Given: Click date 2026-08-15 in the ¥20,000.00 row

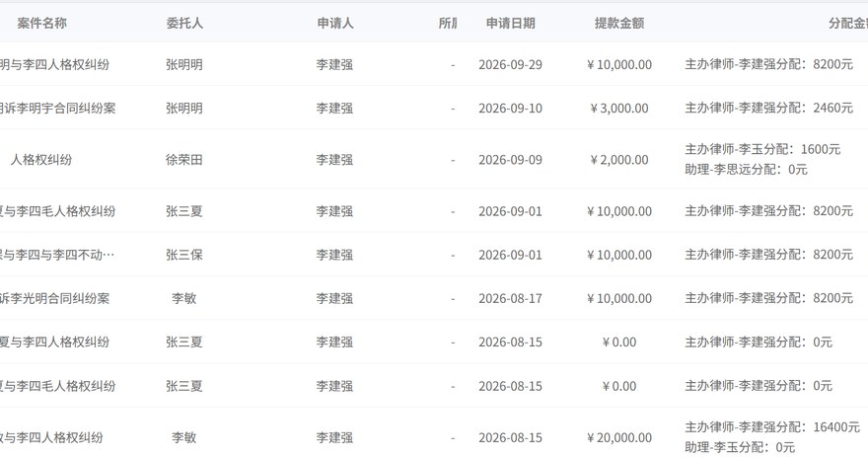Looking at the screenshot, I should [510, 437].
